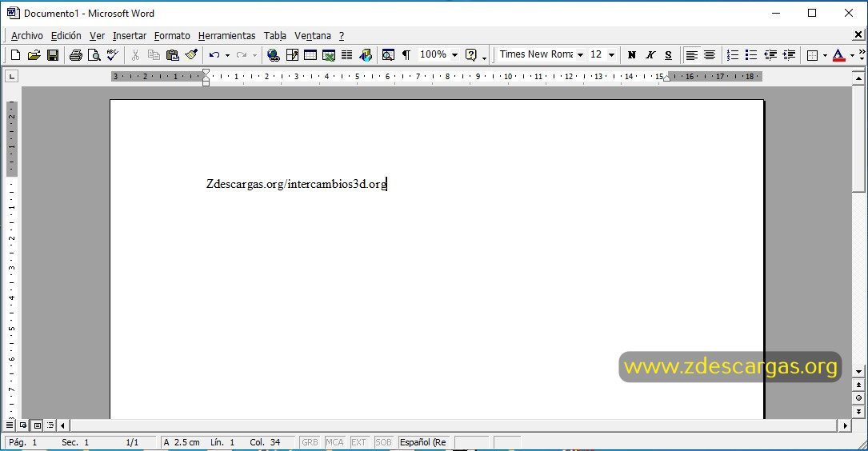The height and width of the screenshot is (451, 868).
Task: Switch to Outline view button
Action: point(50,425)
